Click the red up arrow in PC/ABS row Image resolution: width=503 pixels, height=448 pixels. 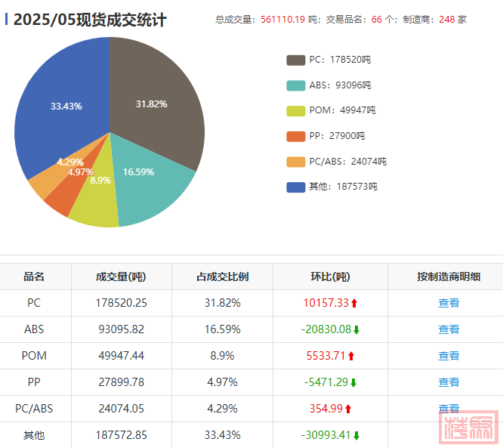(348, 409)
